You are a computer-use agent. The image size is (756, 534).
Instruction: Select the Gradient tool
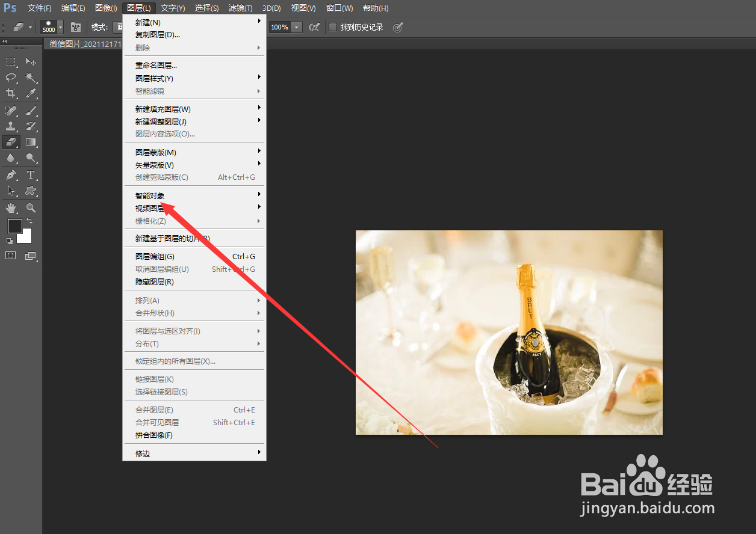click(x=30, y=143)
